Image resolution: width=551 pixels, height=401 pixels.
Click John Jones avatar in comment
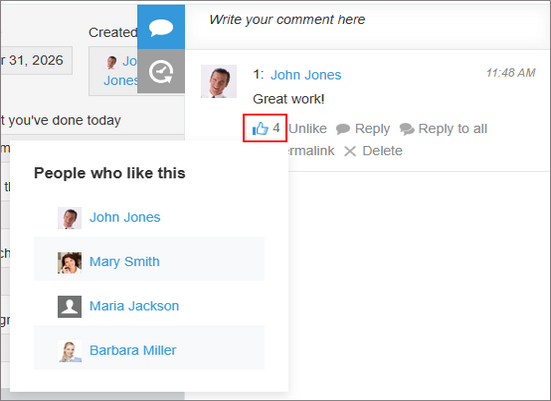219,81
